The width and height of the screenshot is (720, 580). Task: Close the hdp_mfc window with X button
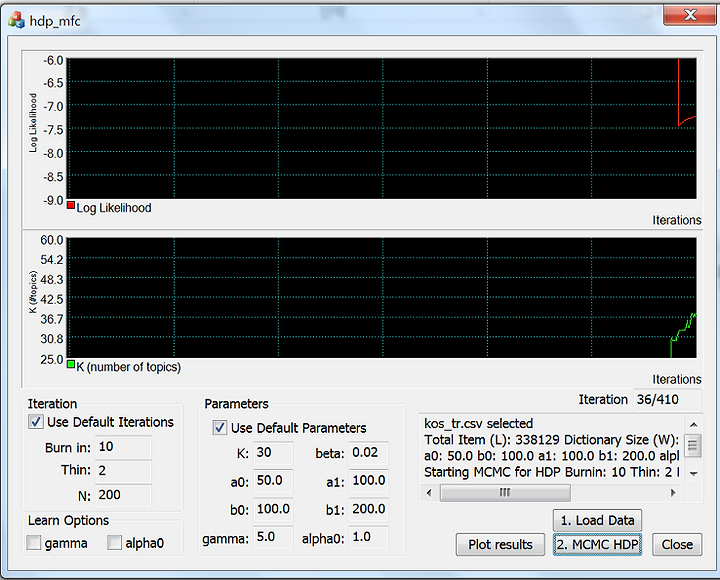pyautogui.click(x=690, y=15)
